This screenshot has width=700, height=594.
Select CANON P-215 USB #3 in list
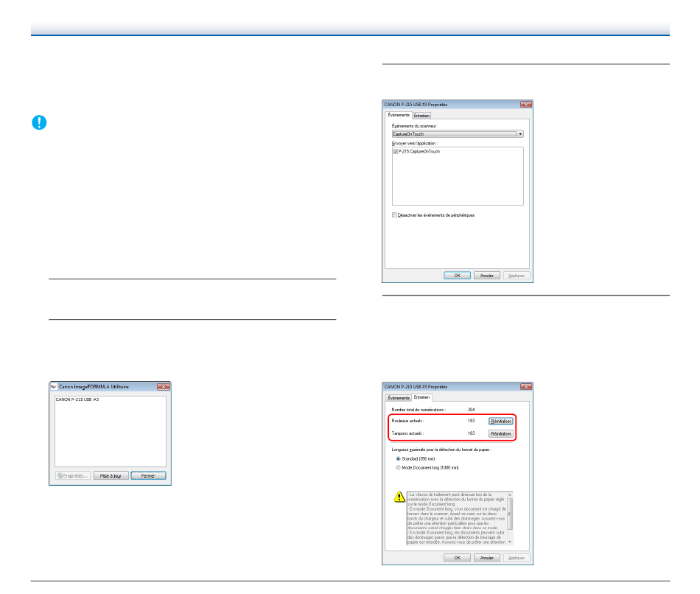pos(77,399)
